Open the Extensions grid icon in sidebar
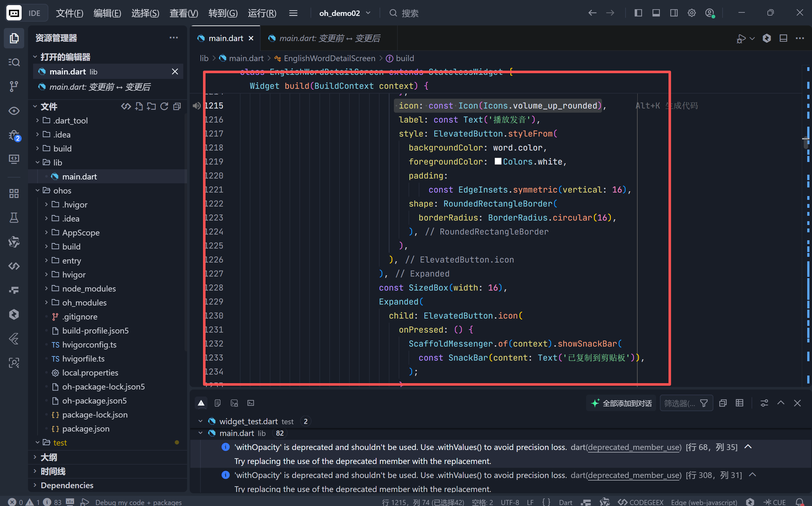 14,193
